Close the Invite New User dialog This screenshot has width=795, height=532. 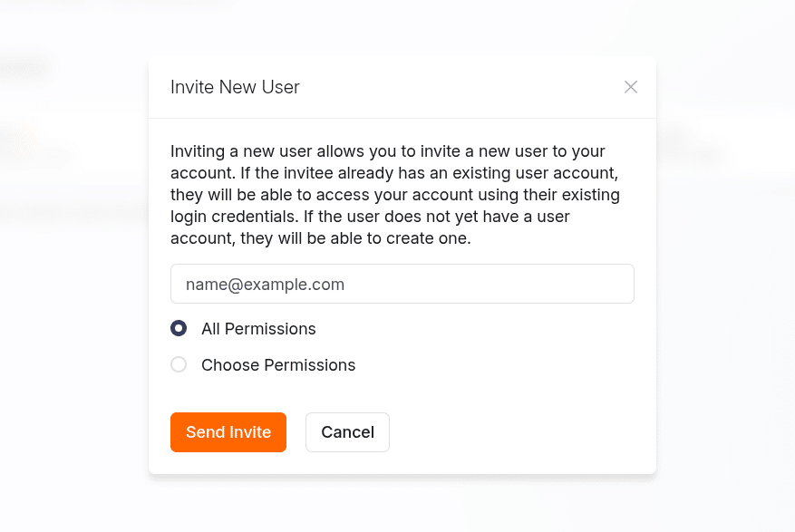click(x=631, y=87)
